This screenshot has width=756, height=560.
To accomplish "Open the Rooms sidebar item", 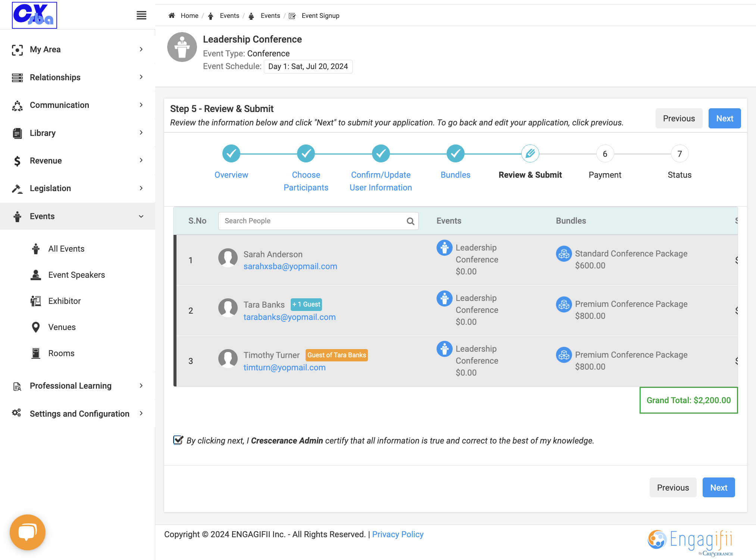I will tap(61, 353).
